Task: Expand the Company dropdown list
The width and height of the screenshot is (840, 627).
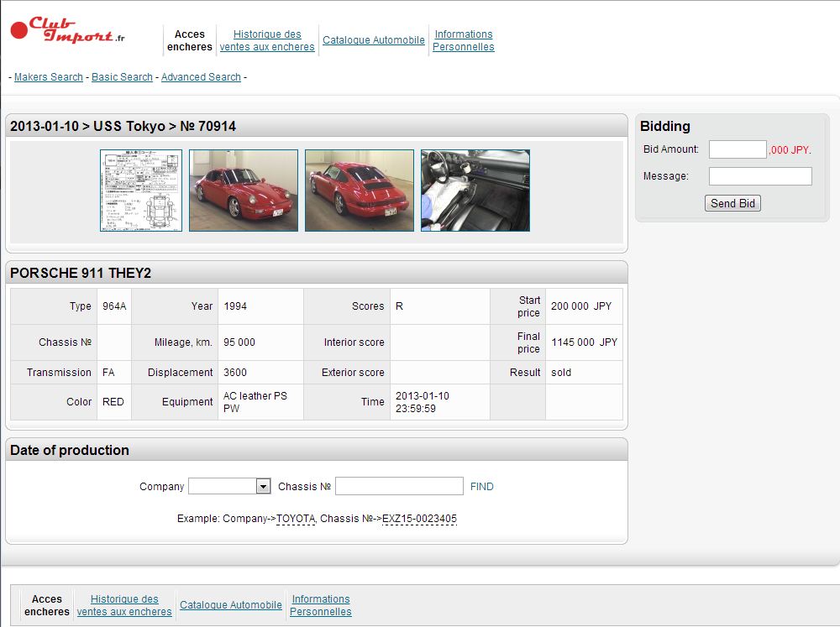Action: tap(263, 487)
